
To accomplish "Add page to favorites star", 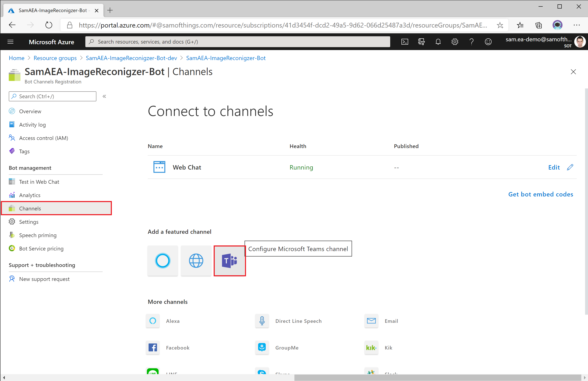I will 500,25.
